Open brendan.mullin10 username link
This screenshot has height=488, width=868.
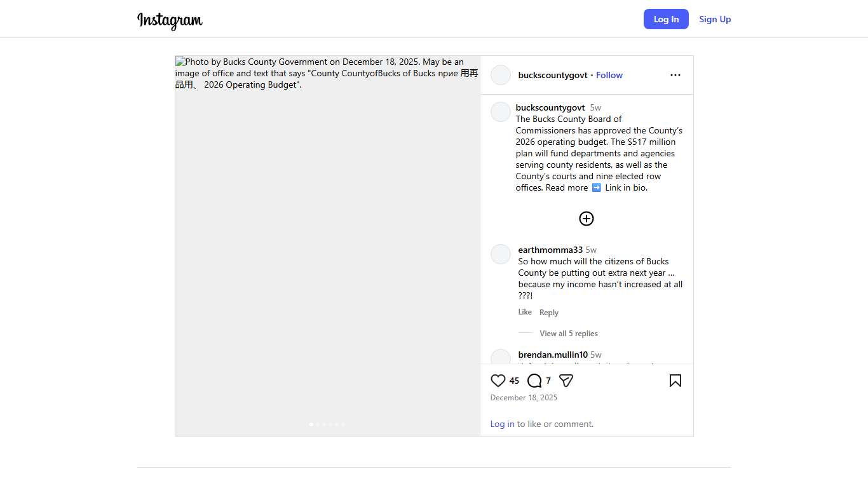[x=552, y=355]
